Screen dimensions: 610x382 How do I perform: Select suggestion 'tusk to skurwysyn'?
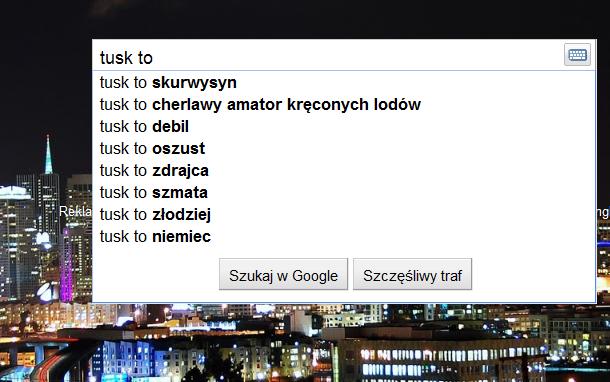pyautogui.click(x=344, y=82)
